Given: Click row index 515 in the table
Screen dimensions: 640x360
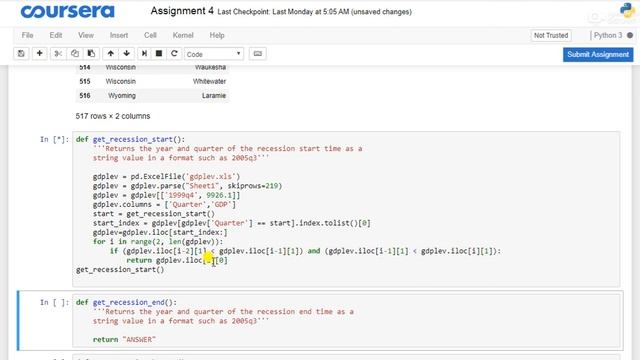Looking at the screenshot, I should [x=85, y=81].
